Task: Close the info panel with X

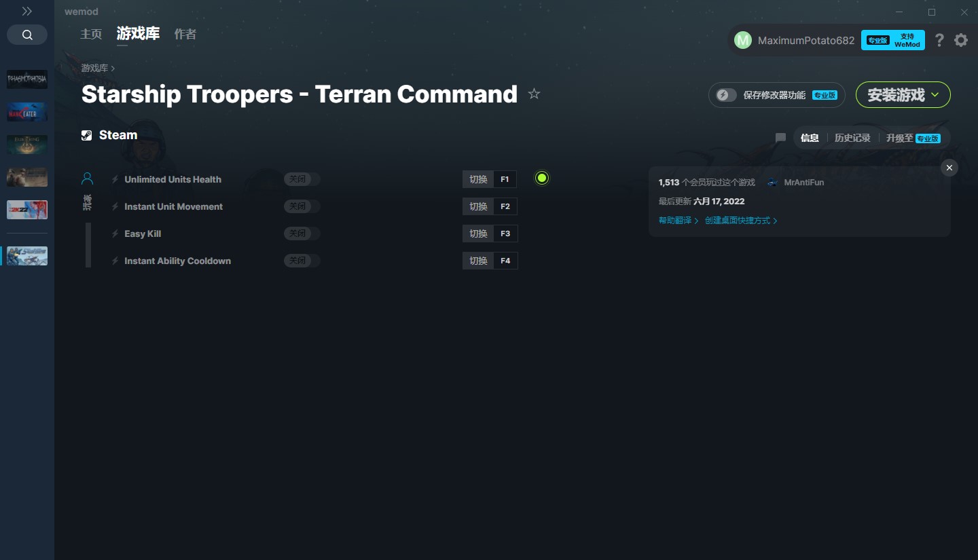Action: [x=949, y=168]
